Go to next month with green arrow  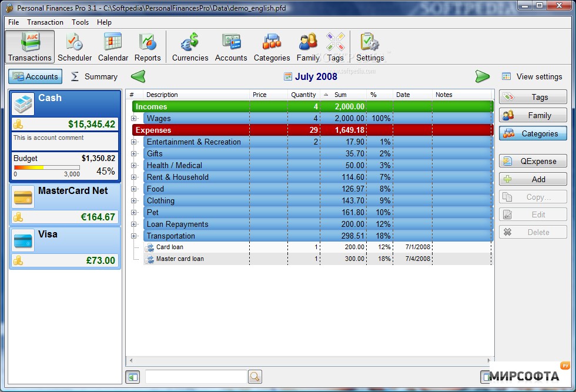click(x=483, y=76)
